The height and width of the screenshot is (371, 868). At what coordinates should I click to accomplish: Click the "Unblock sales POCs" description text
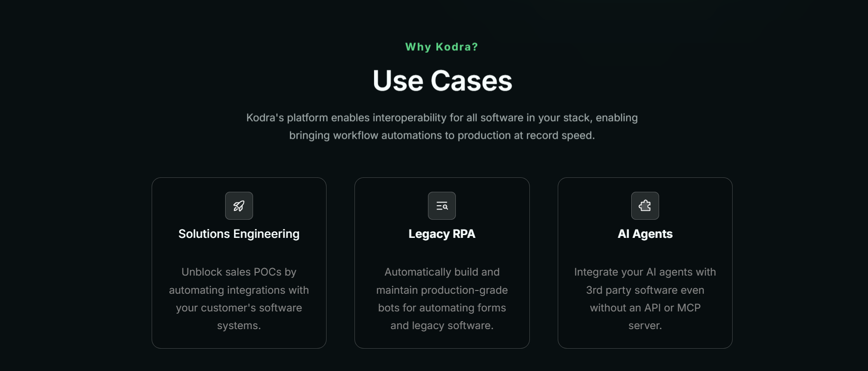(239, 299)
